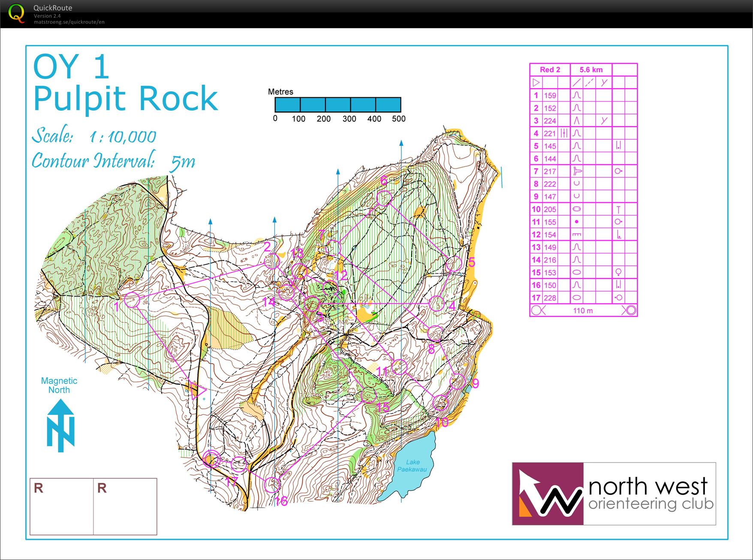Select control circle 9 on the map
Screen dimensions: 753x560
(458, 381)
